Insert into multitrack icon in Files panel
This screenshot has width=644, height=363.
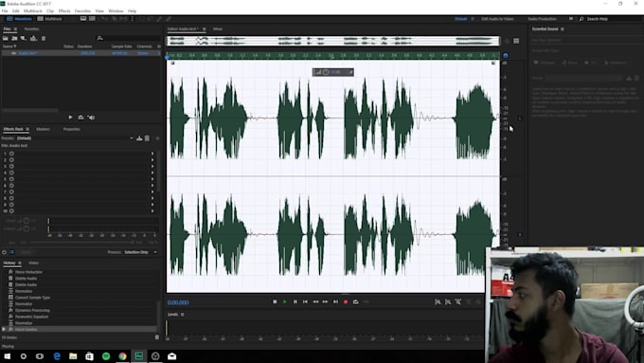[34, 38]
